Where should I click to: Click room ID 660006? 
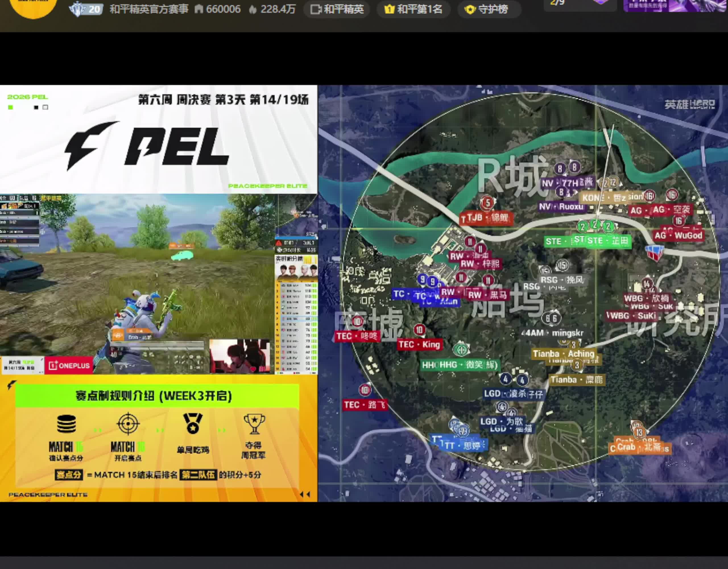pos(218,9)
